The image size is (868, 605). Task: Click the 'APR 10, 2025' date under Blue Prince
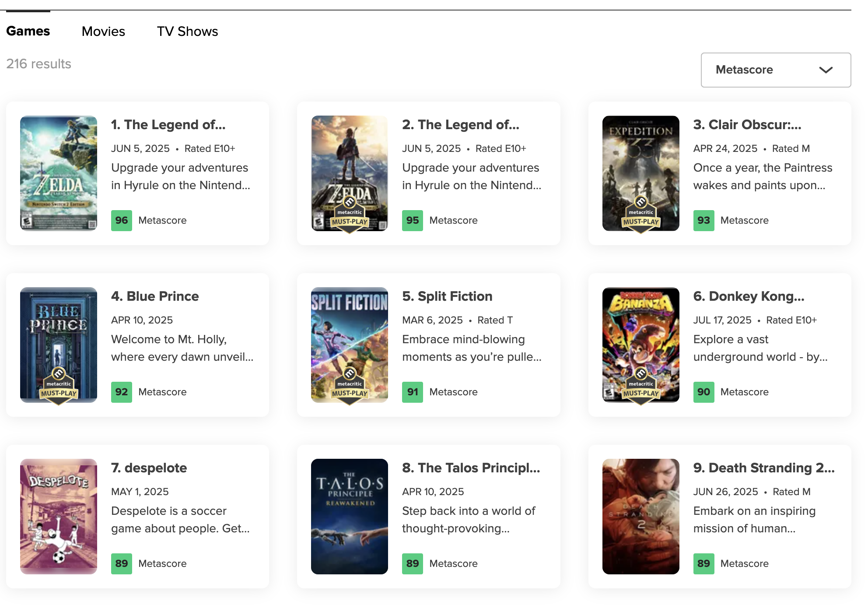(142, 320)
